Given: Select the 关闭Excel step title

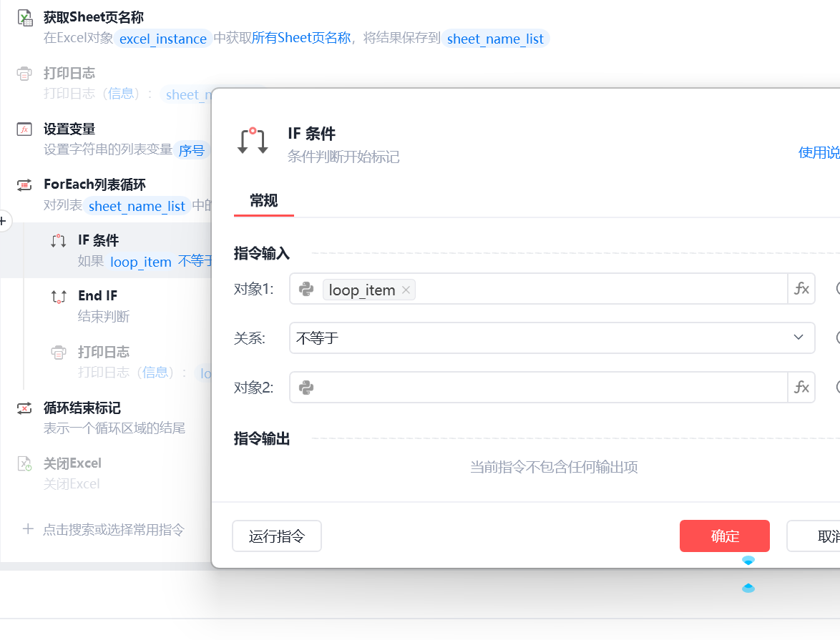Looking at the screenshot, I should tap(72, 463).
